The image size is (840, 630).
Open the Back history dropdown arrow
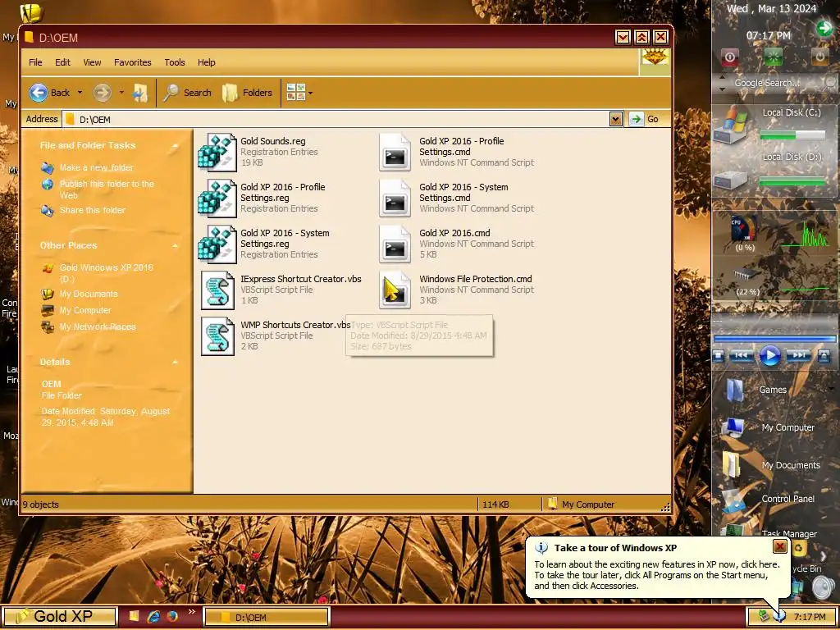click(x=80, y=93)
